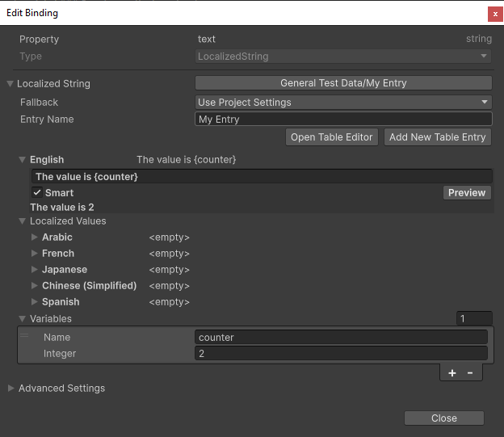The width and height of the screenshot is (504, 437).
Task: Close the Edit Binding window
Action: 495,14
